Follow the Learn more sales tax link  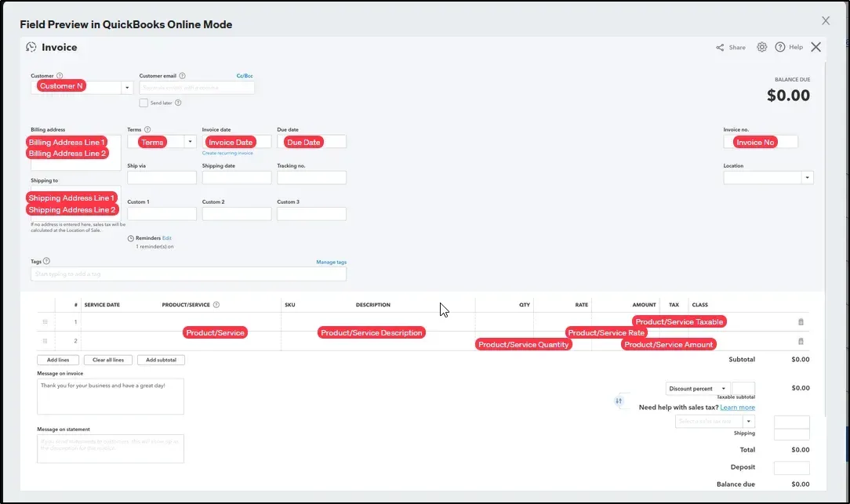click(x=737, y=408)
